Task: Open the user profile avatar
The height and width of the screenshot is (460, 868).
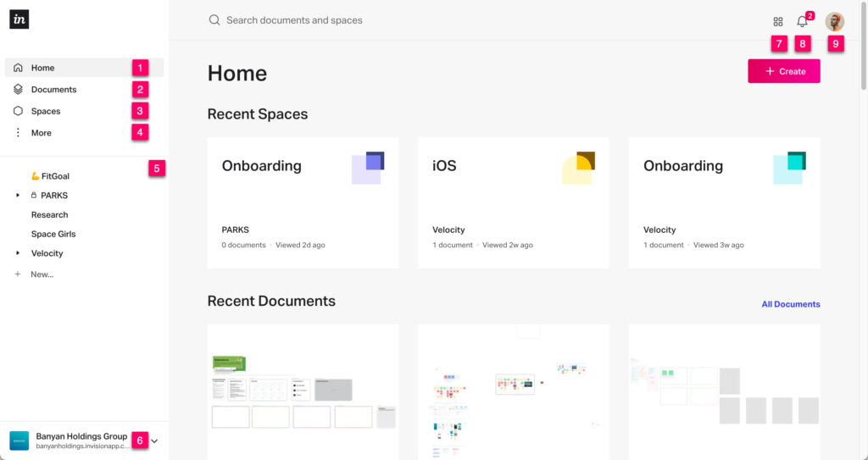Action: pos(834,21)
